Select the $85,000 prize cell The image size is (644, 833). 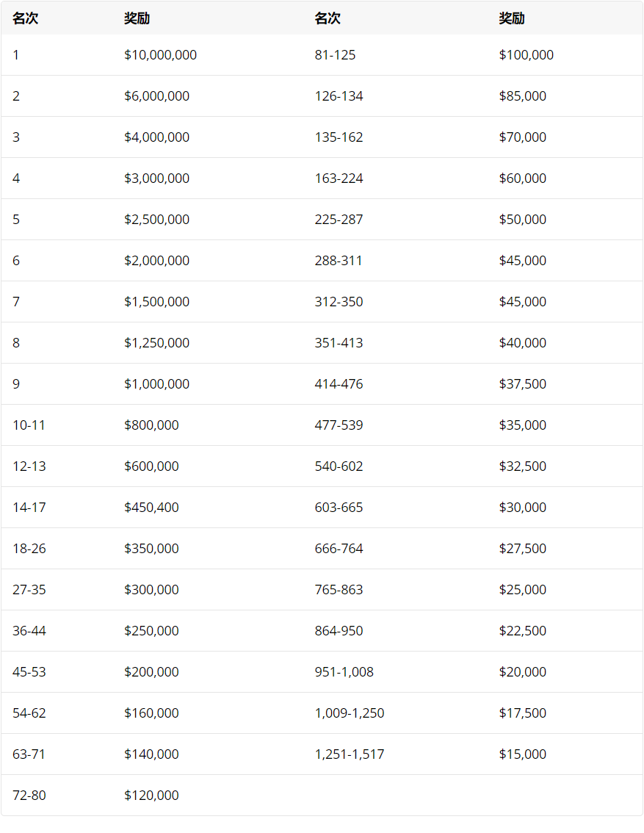point(522,96)
